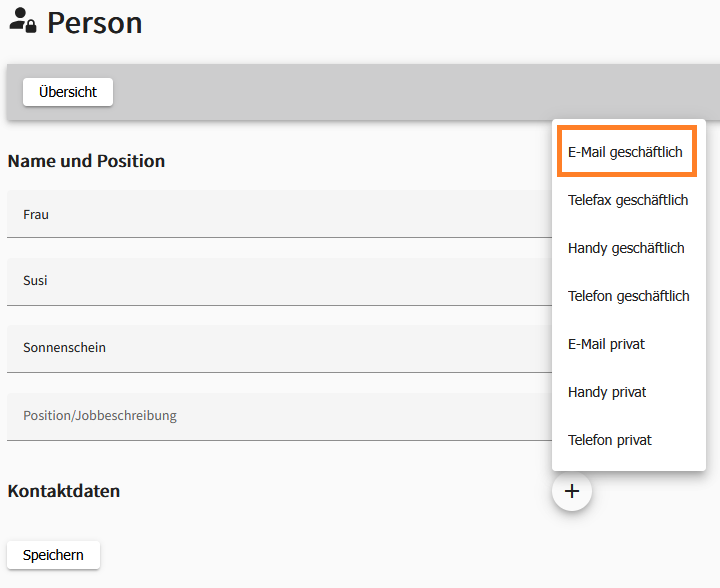Click the Kontaktdaten section heading
Image resolution: width=720 pixels, height=588 pixels.
click(x=63, y=491)
